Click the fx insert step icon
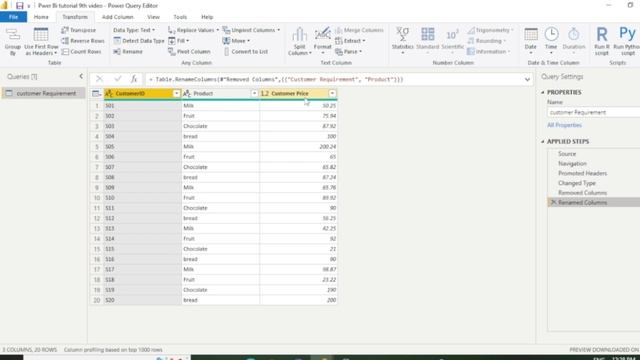Viewport: 640px width, 360px height. click(134, 79)
